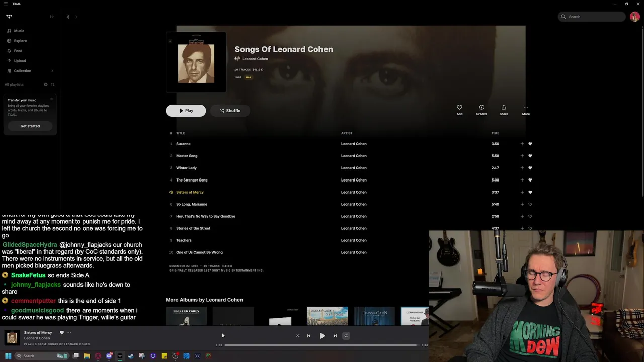Add Hey, That's No Way to Say Goodbye via plus
Viewport: 644px width, 362px height.
click(x=522, y=216)
